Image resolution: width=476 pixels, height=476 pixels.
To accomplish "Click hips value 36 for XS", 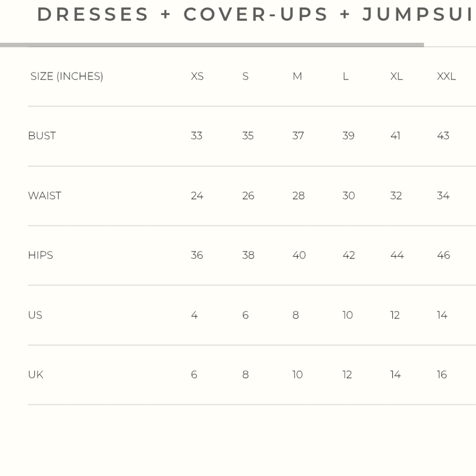I will click(x=197, y=255).
